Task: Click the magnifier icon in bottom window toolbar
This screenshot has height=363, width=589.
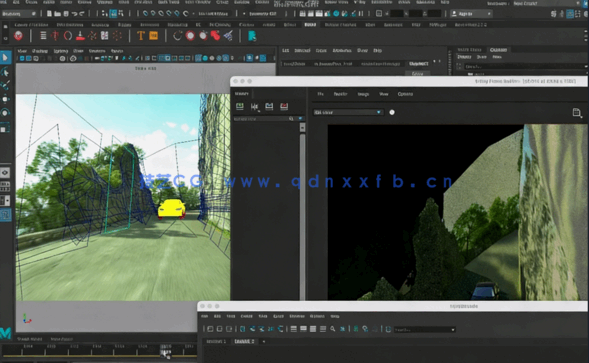Action: pos(332,329)
